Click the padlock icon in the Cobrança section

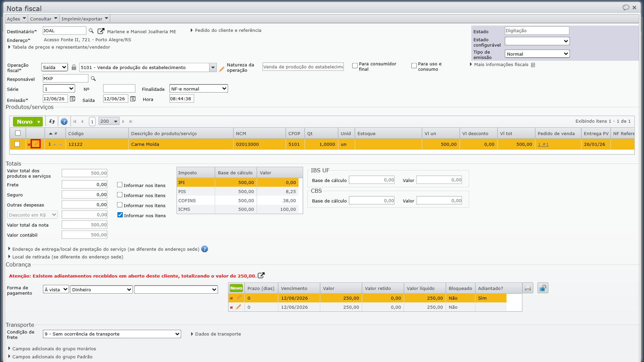[x=543, y=288]
